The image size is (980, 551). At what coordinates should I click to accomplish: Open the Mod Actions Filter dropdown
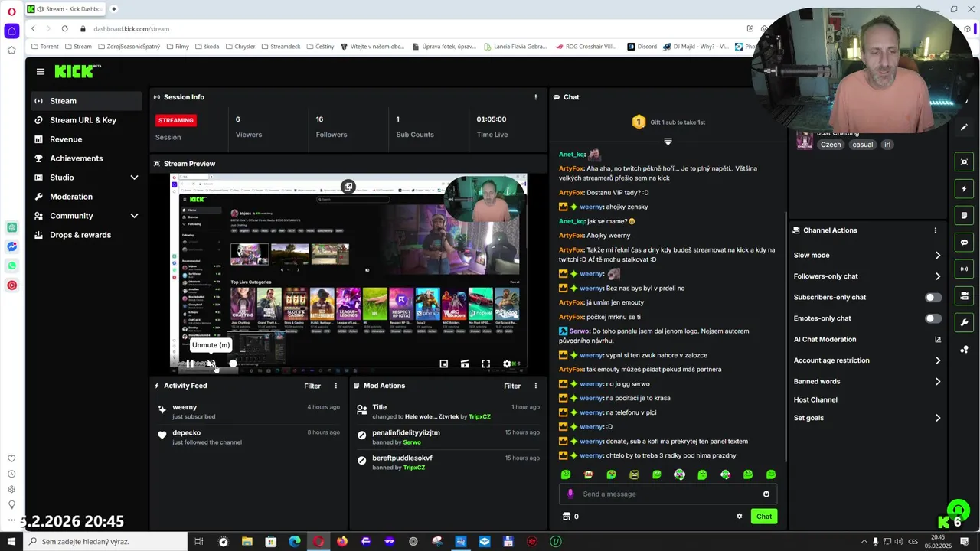click(512, 386)
